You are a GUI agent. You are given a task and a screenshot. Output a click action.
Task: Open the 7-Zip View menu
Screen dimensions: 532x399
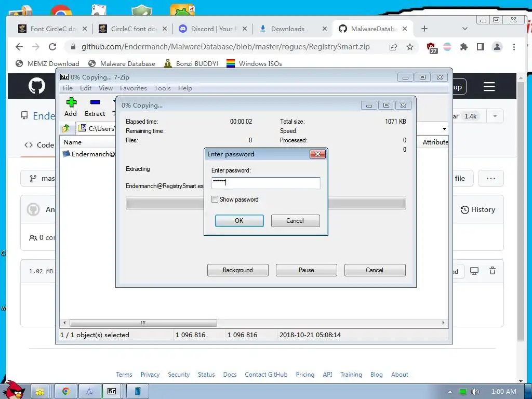(105, 88)
